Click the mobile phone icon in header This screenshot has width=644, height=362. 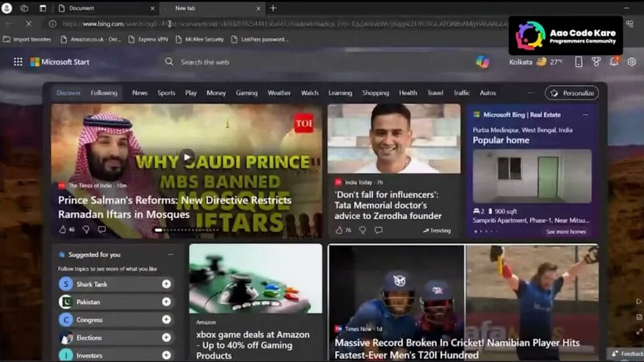point(579,62)
